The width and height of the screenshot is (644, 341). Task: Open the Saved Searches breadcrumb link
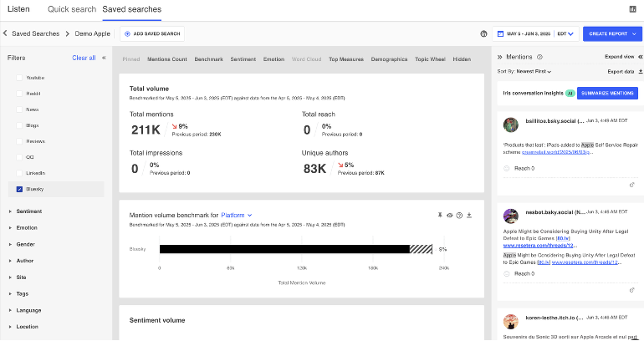click(36, 33)
